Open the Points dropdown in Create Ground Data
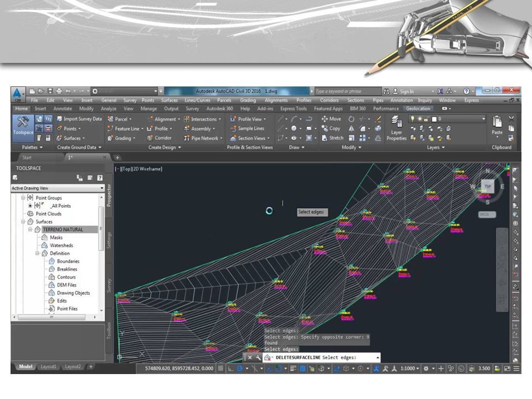Image resolution: width=532 pixels, height=399 pixels. point(69,129)
